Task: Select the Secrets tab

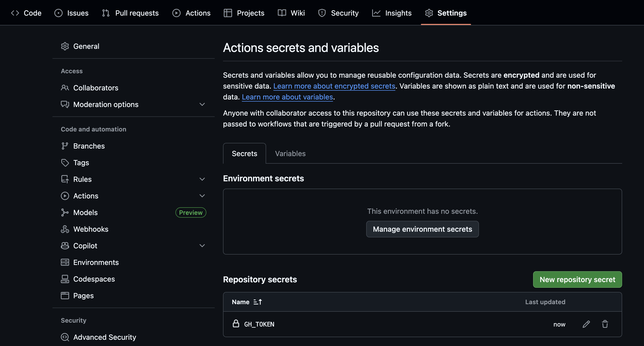Action: (x=245, y=154)
